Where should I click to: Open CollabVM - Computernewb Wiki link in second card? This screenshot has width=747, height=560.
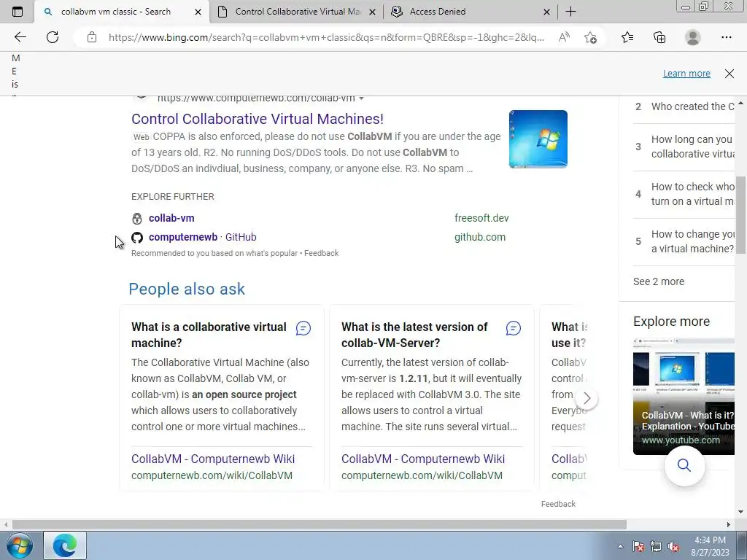(423, 459)
